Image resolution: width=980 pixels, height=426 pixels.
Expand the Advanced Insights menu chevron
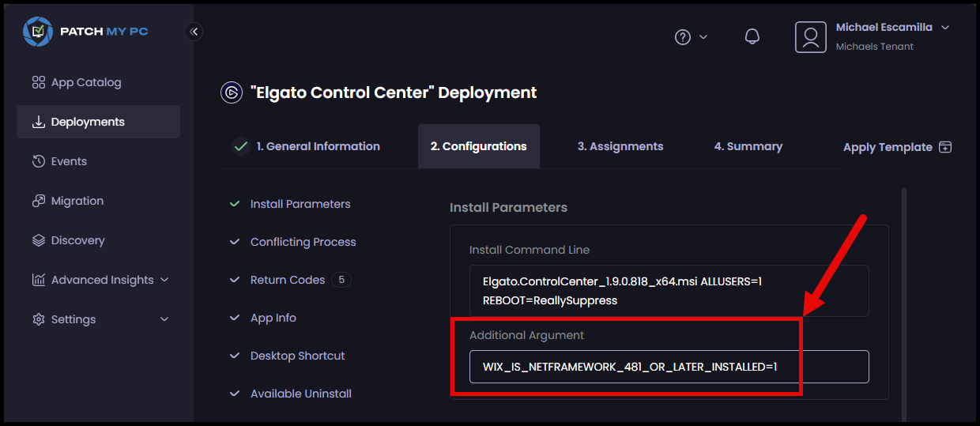coord(164,280)
